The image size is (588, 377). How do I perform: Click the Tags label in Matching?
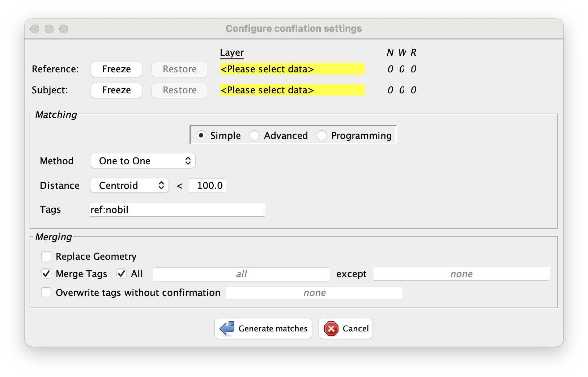(50, 209)
